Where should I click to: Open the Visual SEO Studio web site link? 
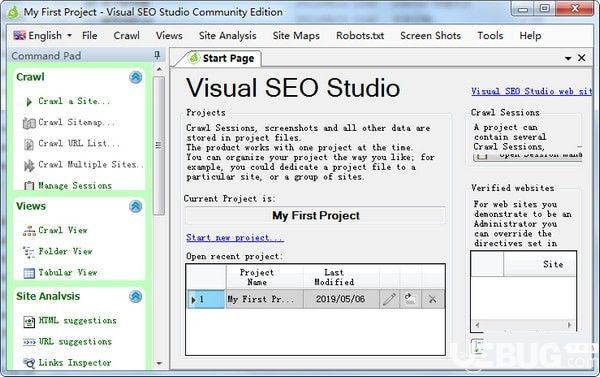click(532, 91)
